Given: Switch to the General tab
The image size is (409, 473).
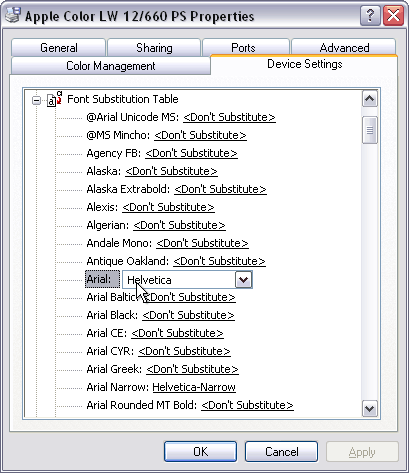Looking at the screenshot, I should (59, 48).
